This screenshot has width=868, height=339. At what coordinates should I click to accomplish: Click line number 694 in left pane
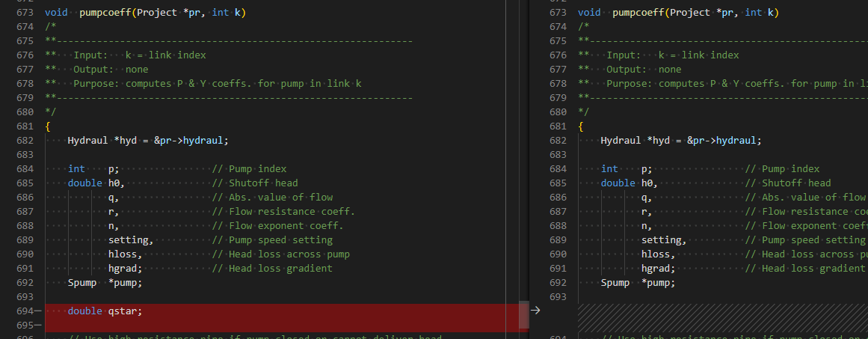point(25,311)
